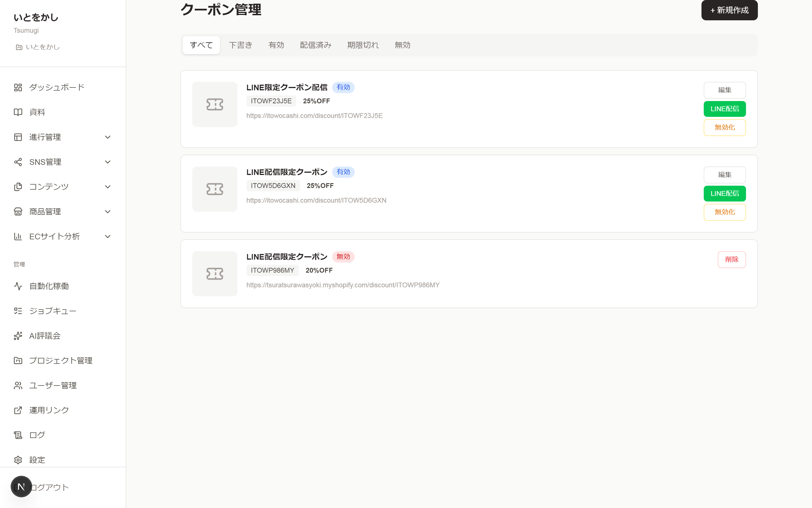Click the 設定 gear icon
The image size is (812, 508).
tap(18, 460)
